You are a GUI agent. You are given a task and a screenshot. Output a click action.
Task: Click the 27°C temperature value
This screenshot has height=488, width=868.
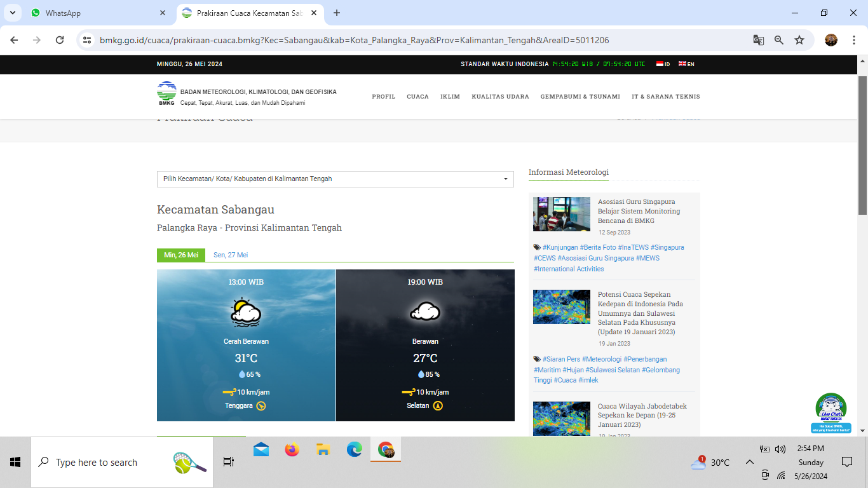(x=425, y=358)
